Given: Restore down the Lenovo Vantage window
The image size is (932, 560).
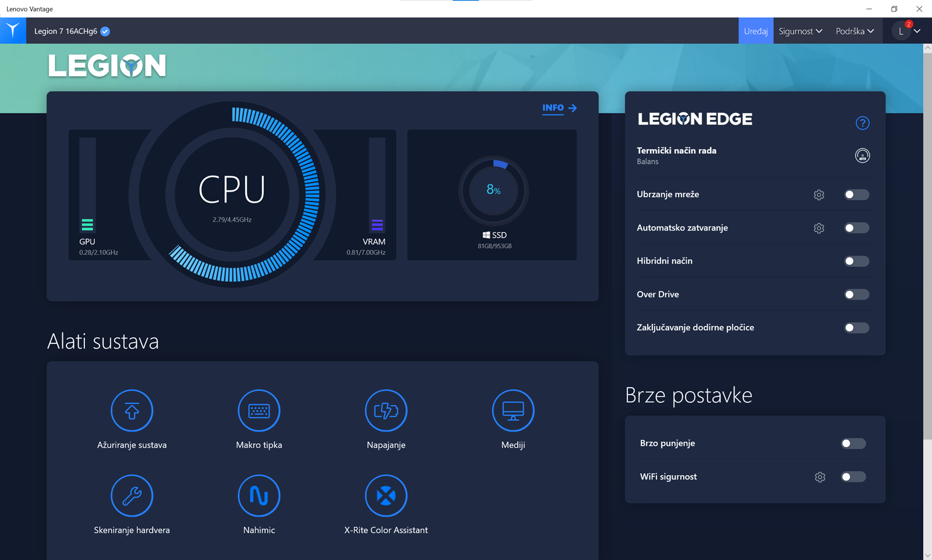Looking at the screenshot, I should pos(894,9).
